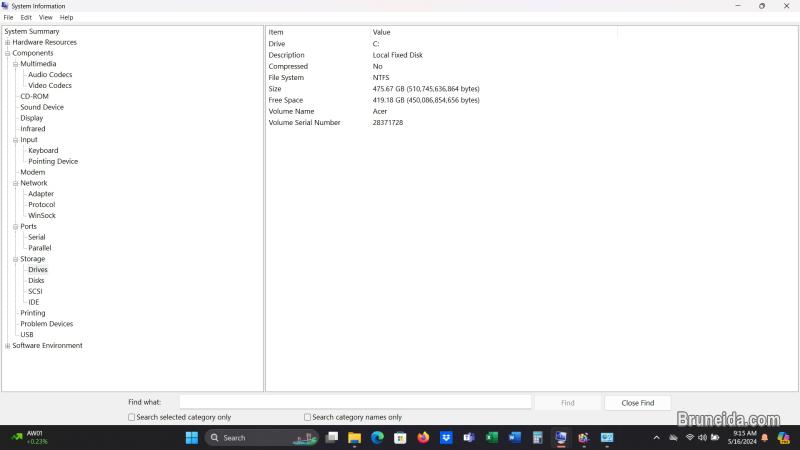Open Microsoft Edge from taskbar
The width and height of the screenshot is (800, 450).
[x=377, y=437]
